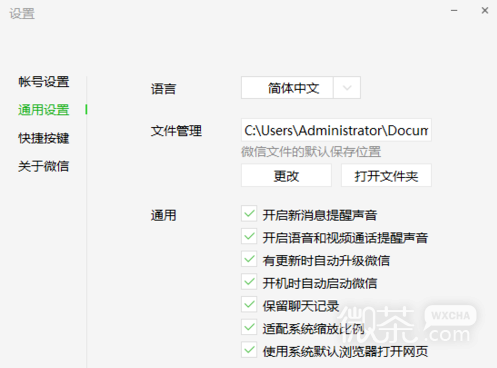Viewport: 497px width, 368px height.
Task: Click the 语言 label
Action: 163,89
